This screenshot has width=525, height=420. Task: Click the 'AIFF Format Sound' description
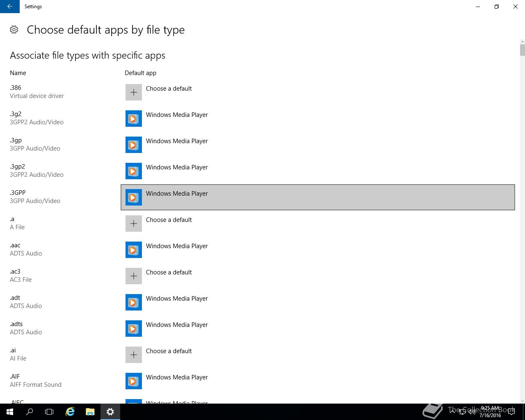click(x=36, y=385)
